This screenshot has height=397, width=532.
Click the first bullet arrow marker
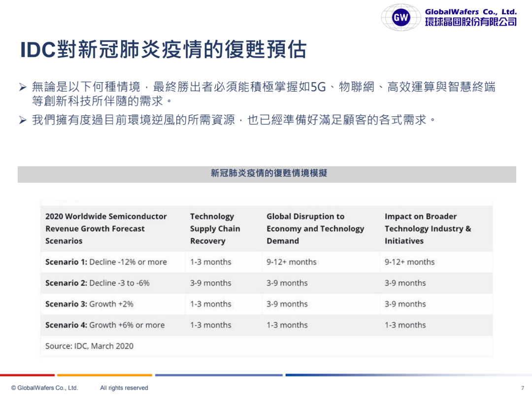coord(23,88)
